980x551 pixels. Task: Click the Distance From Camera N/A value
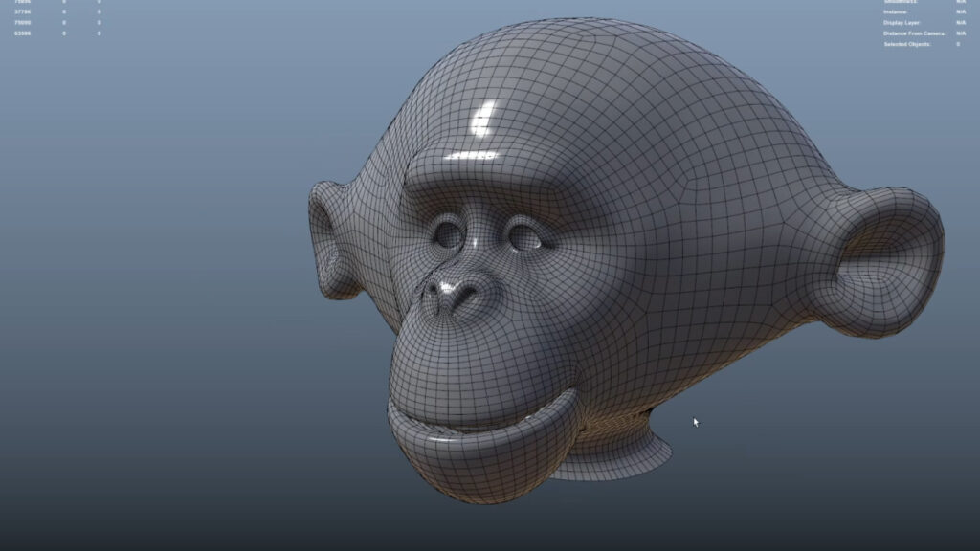coord(960,33)
